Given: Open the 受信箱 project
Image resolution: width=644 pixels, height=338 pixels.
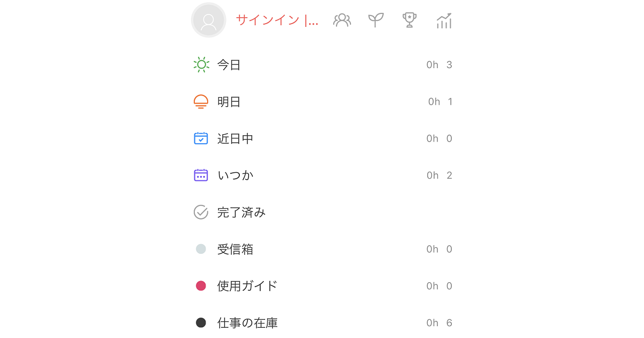Looking at the screenshot, I should 322,249.
